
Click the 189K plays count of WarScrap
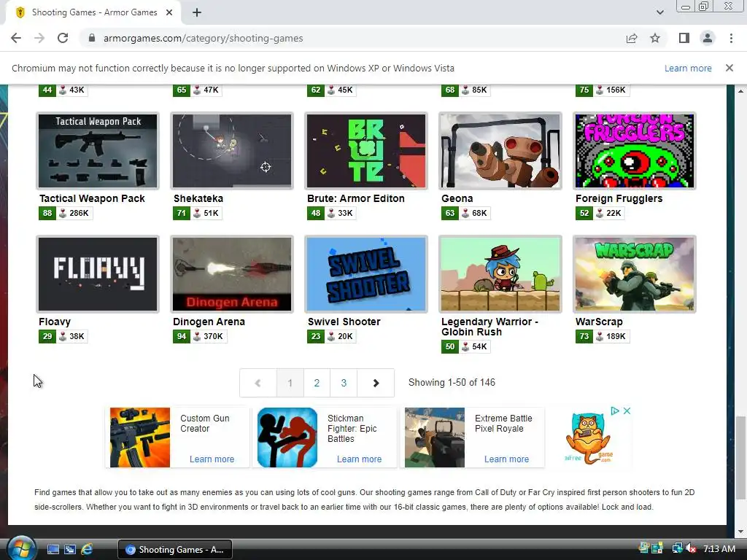(616, 336)
